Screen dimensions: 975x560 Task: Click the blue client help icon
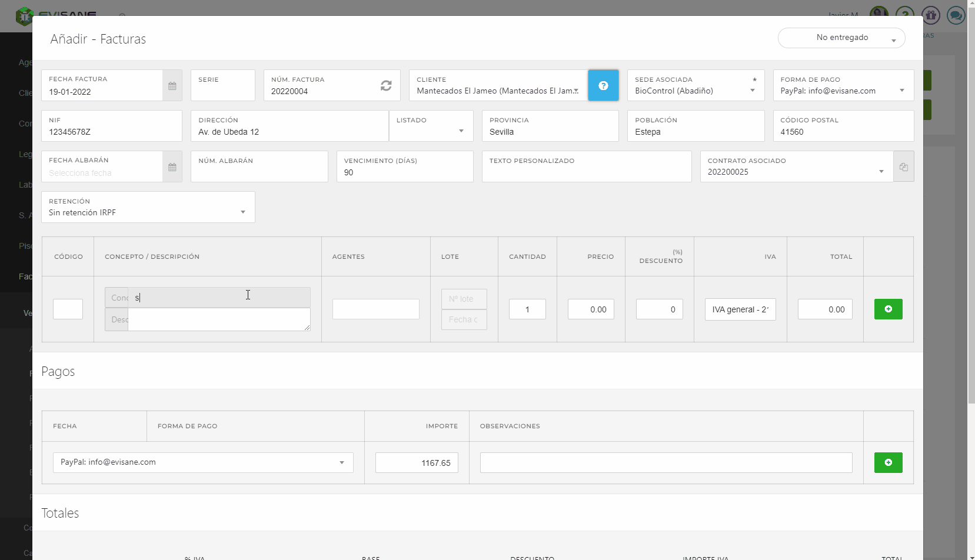pyautogui.click(x=603, y=86)
